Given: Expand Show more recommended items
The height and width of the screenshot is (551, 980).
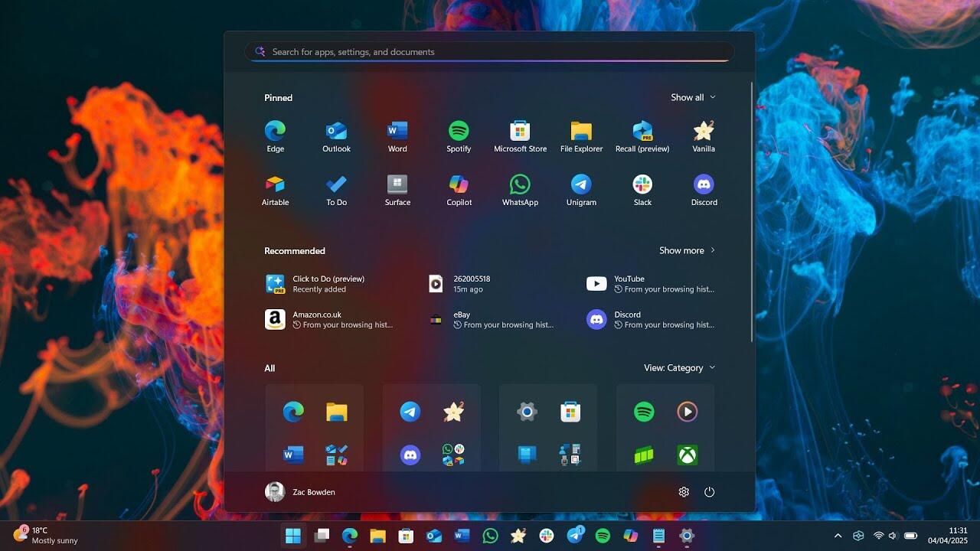Looking at the screenshot, I should (687, 250).
